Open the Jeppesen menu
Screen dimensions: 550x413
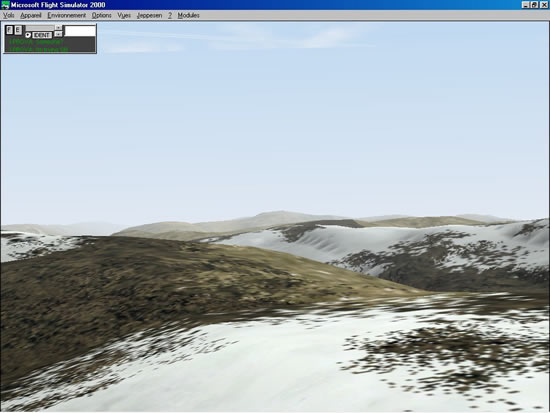(x=149, y=15)
